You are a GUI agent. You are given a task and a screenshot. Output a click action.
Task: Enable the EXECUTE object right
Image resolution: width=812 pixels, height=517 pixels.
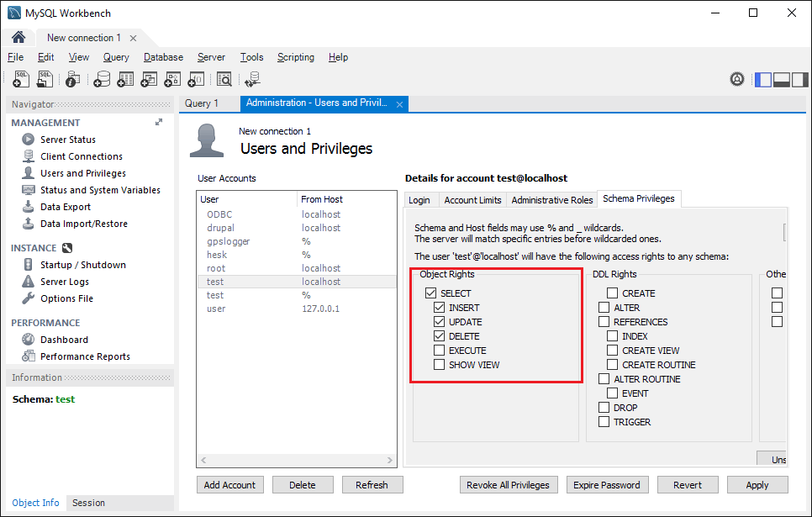click(x=439, y=351)
